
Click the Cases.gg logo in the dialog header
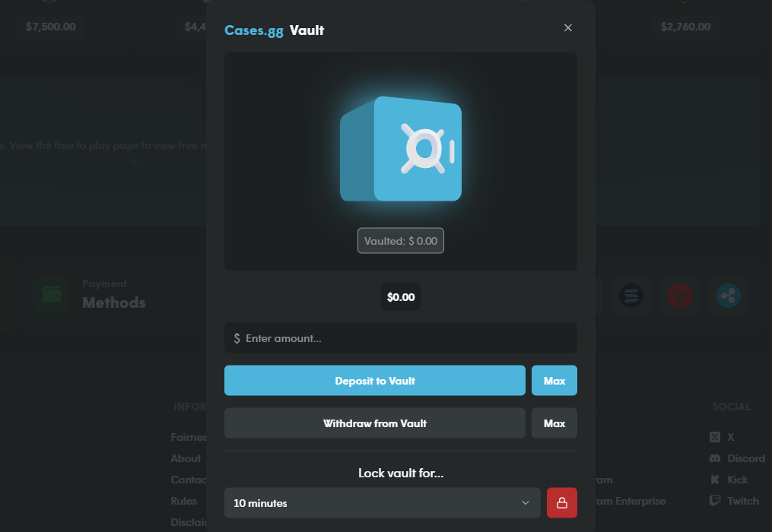[254, 31]
